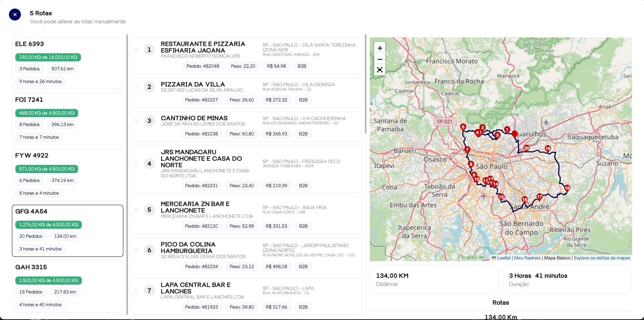Select route GAH 3315
The image size is (644, 320).
point(67,286)
